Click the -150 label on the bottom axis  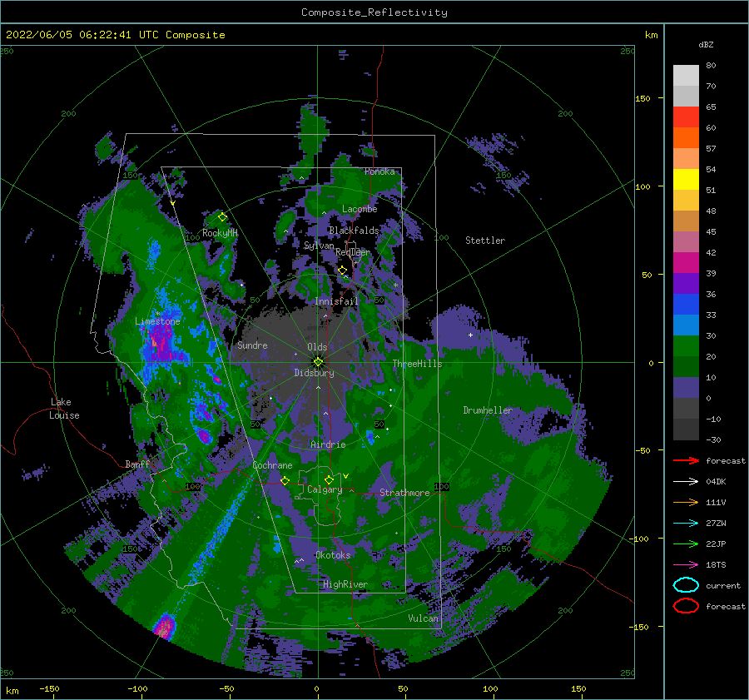coord(49,688)
